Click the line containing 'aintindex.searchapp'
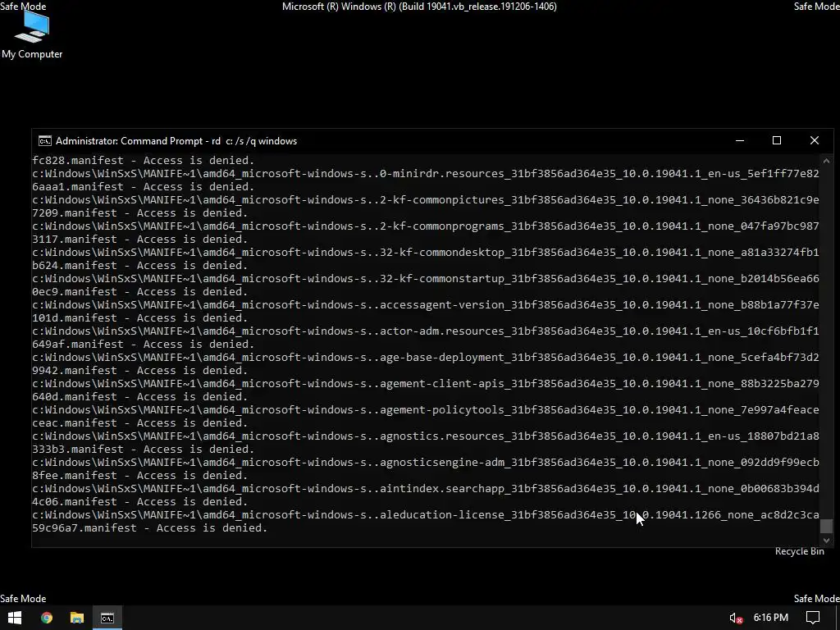840x630 pixels. [426, 489]
